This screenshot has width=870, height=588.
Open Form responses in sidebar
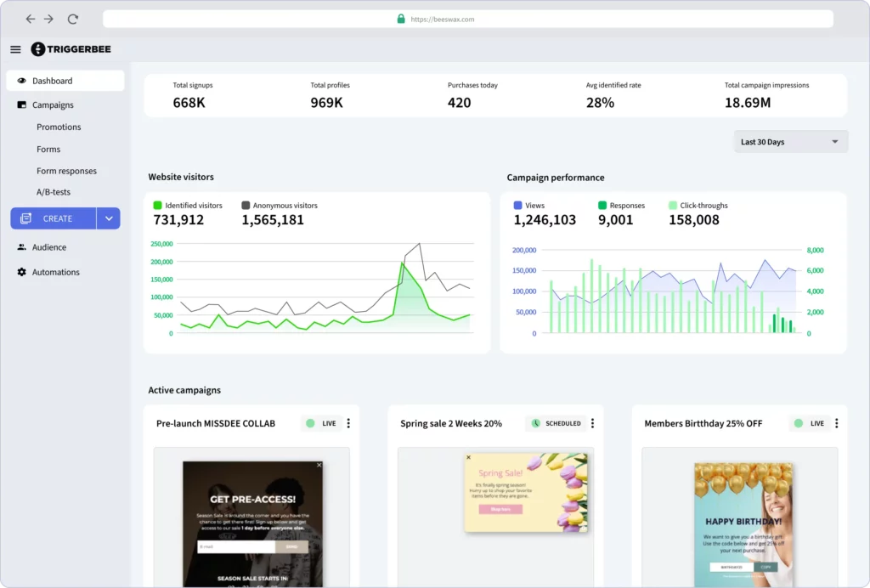[66, 171]
